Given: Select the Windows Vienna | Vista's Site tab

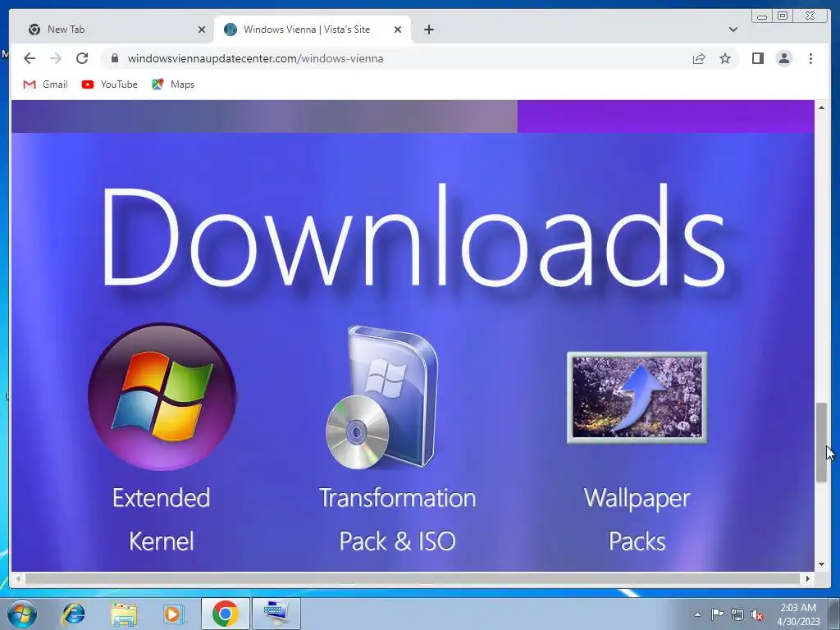Looking at the screenshot, I should pos(313,30).
